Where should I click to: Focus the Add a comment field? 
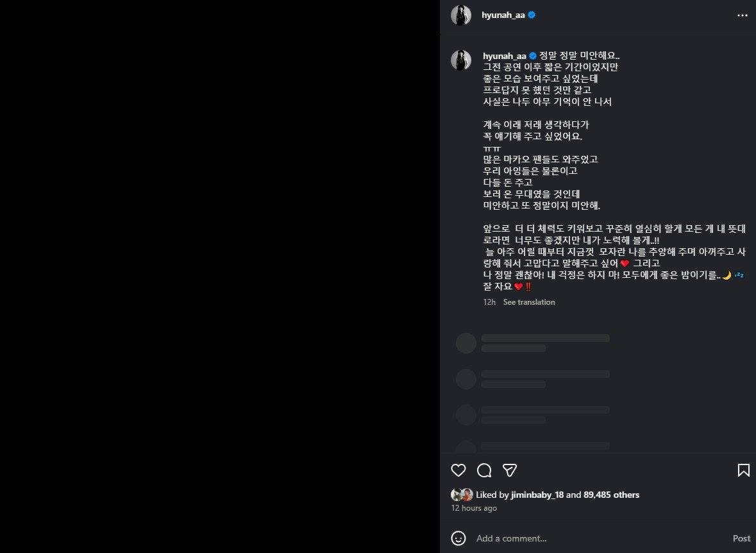tap(601, 538)
